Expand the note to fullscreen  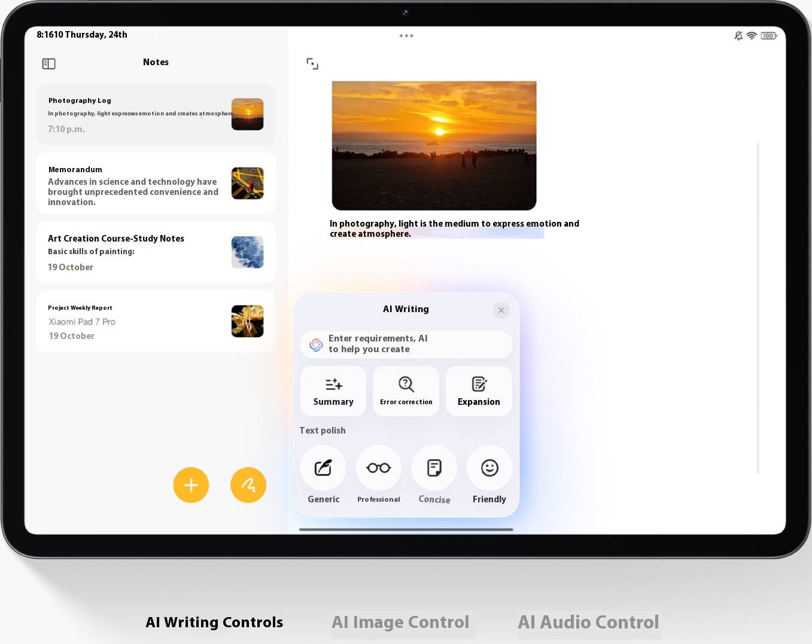[312, 63]
